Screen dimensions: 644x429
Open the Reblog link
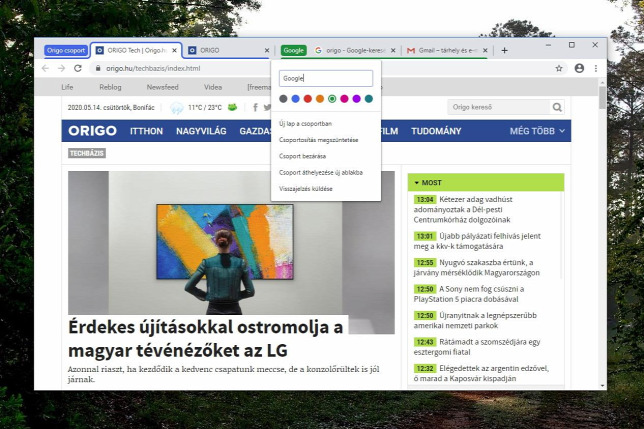(x=110, y=87)
